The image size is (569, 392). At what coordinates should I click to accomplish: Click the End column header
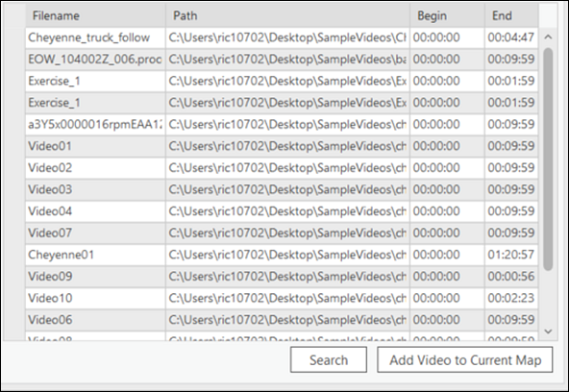coord(511,15)
